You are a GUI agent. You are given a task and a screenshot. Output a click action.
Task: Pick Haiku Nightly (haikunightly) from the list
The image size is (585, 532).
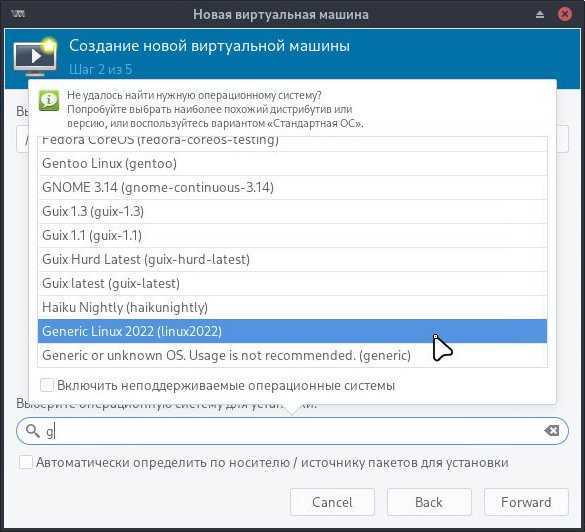(x=292, y=307)
